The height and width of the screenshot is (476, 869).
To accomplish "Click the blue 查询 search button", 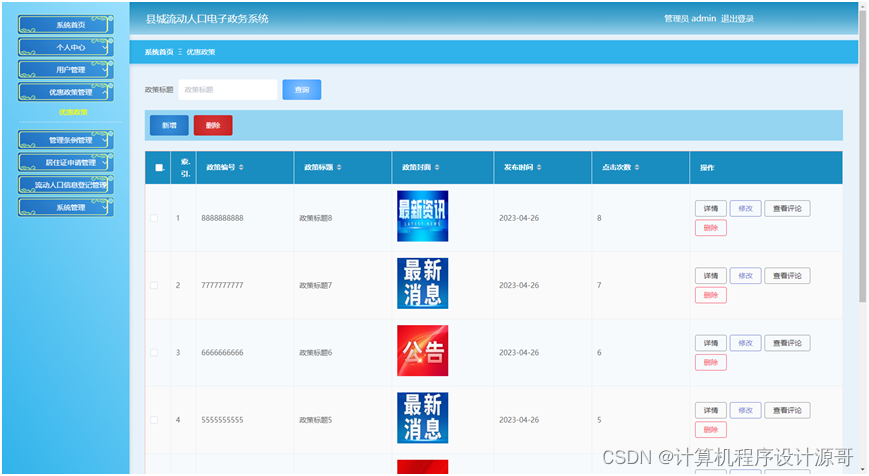I will (301, 90).
